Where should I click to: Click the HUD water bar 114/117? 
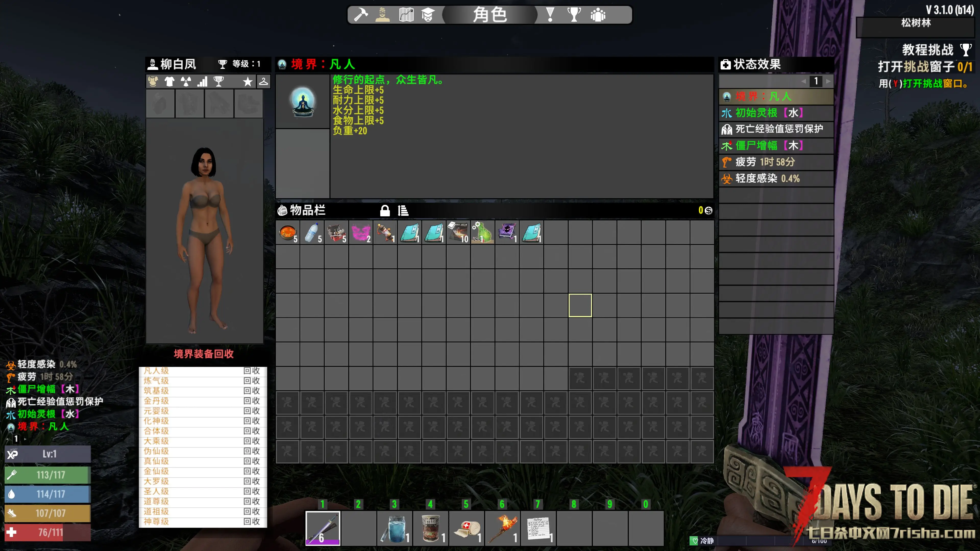47,494
